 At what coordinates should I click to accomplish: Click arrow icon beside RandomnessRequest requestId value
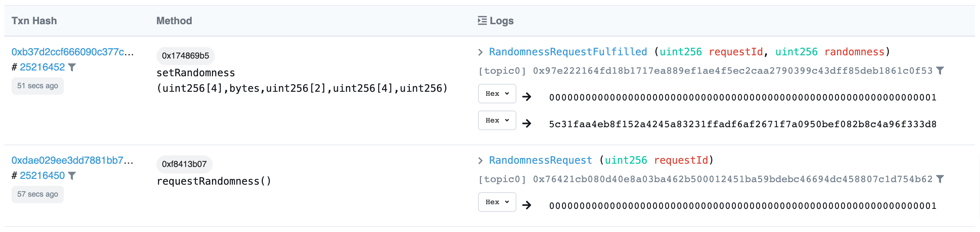point(527,205)
